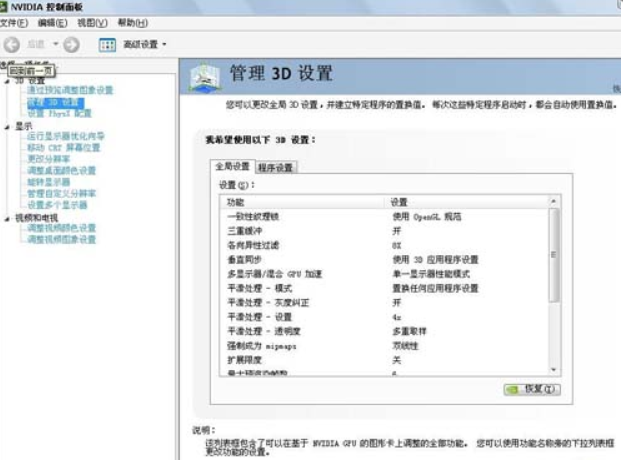Open 设置多个显示器 link
Viewport: 623px width, 466px height.
pos(57,205)
